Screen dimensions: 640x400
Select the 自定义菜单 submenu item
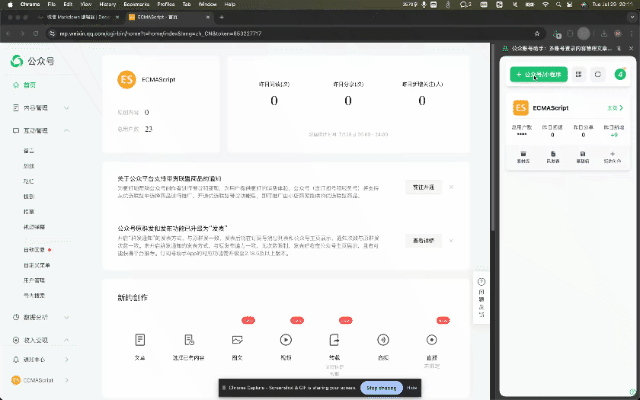click(37, 265)
